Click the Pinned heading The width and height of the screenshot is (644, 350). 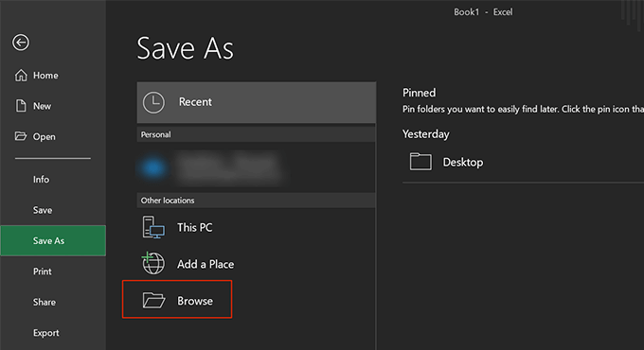coord(419,93)
